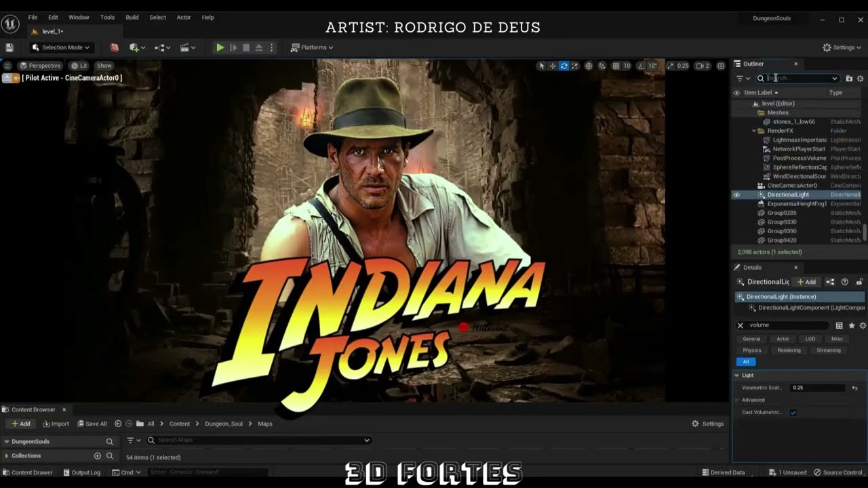The height and width of the screenshot is (488, 868).
Task: Open Blueprint/add script icon in Details
Action: [x=831, y=282]
